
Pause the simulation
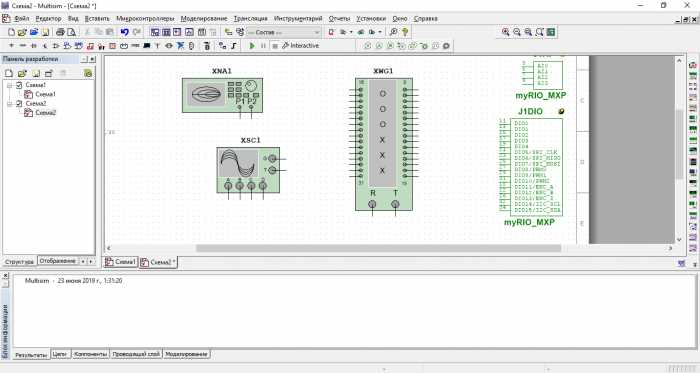263,46
